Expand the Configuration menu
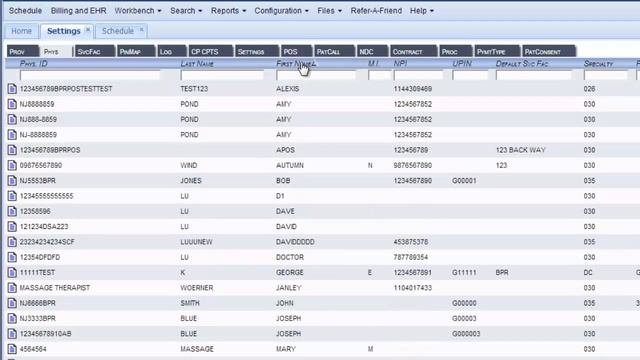 coord(282,11)
